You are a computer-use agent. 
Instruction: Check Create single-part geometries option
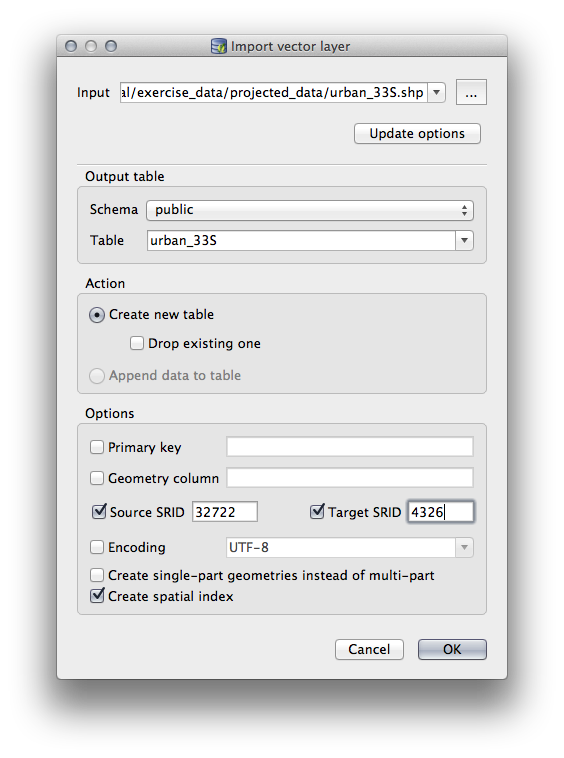point(97,575)
